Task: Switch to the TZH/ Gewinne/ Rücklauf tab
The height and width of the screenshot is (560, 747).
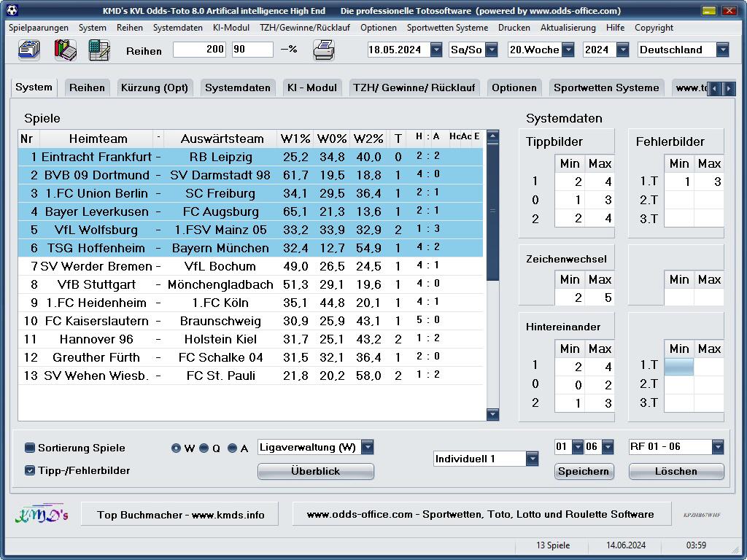Action: [414, 87]
